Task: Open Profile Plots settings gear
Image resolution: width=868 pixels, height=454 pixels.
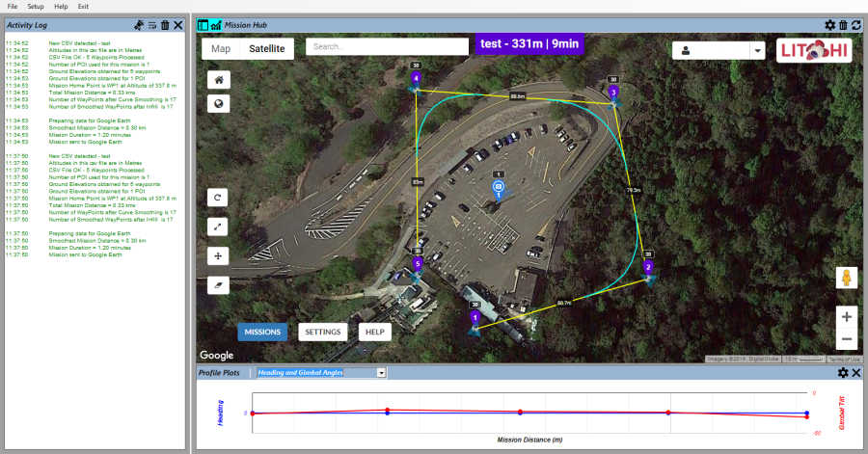Action: 842,373
